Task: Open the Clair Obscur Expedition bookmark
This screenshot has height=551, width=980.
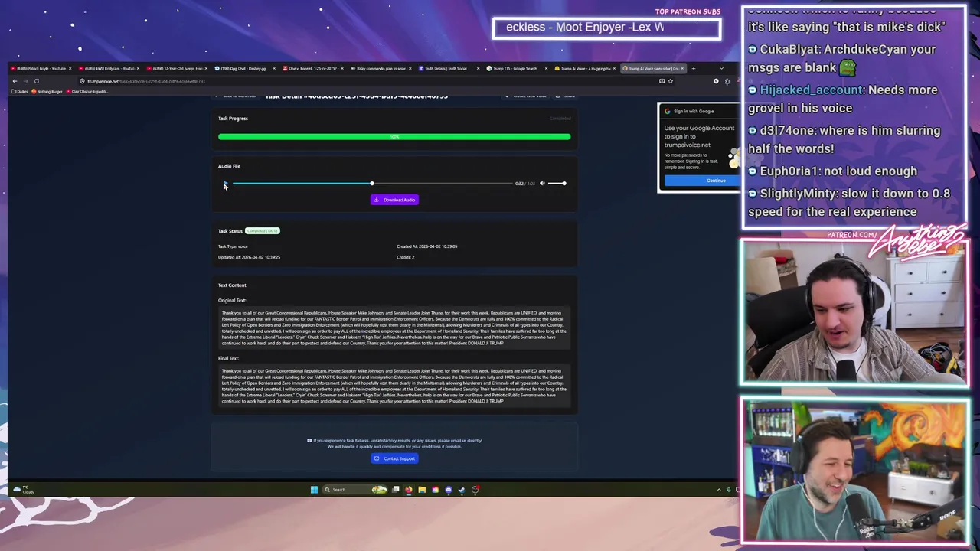Action: click(88, 92)
